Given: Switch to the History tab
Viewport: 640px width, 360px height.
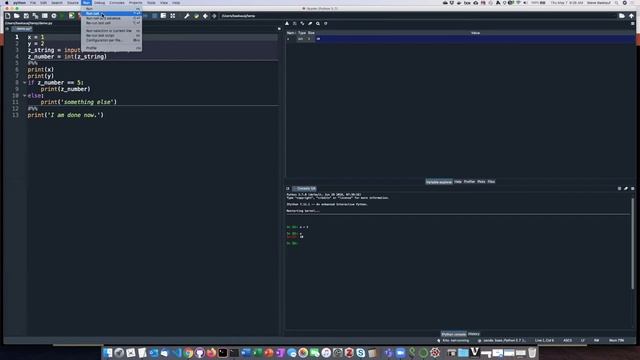Looking at the screenshot, I should (474, 334).
